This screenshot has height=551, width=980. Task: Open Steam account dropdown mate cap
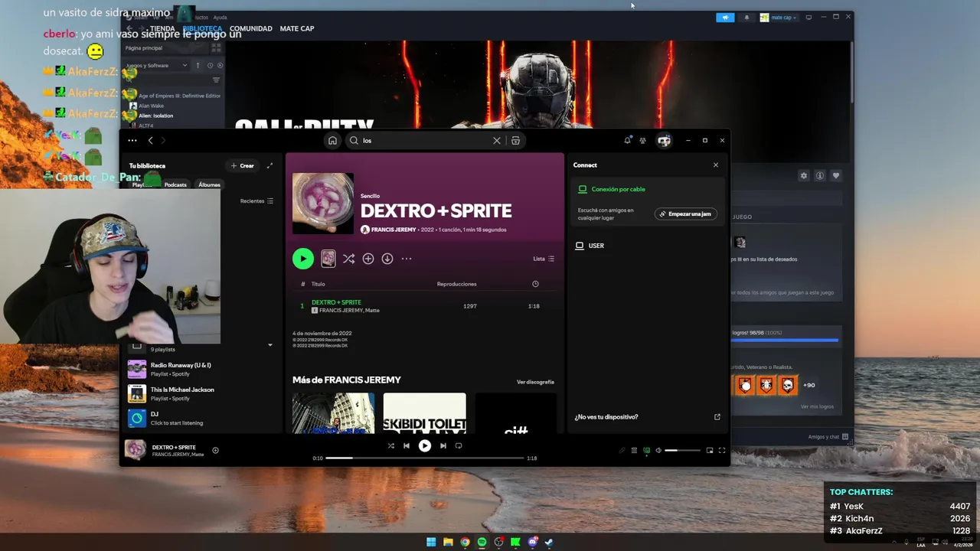(779, 17)
